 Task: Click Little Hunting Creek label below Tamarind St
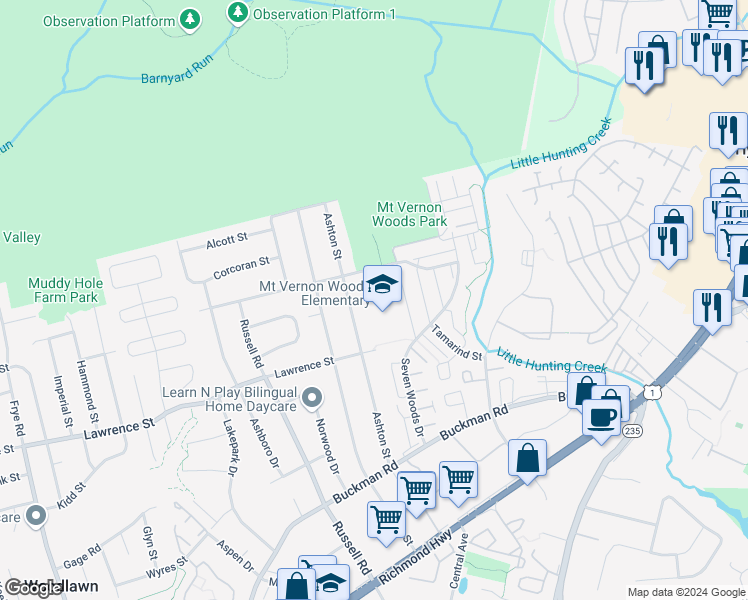point(551,360)
